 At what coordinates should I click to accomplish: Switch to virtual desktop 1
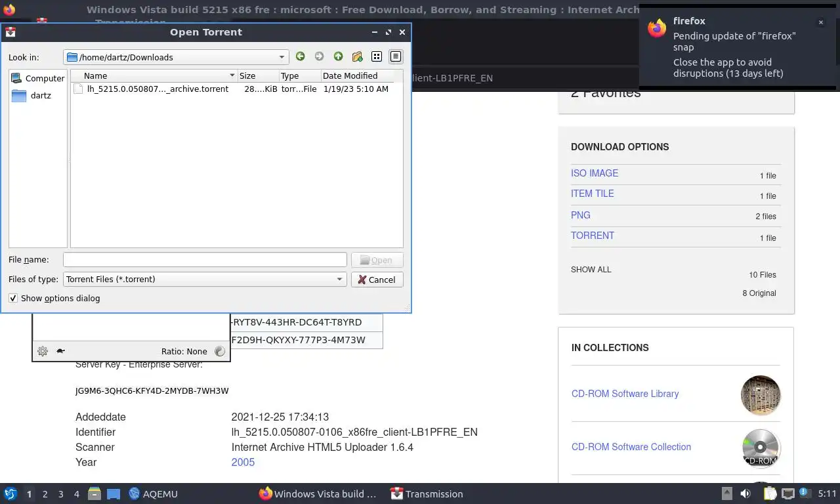pos(29,494)
